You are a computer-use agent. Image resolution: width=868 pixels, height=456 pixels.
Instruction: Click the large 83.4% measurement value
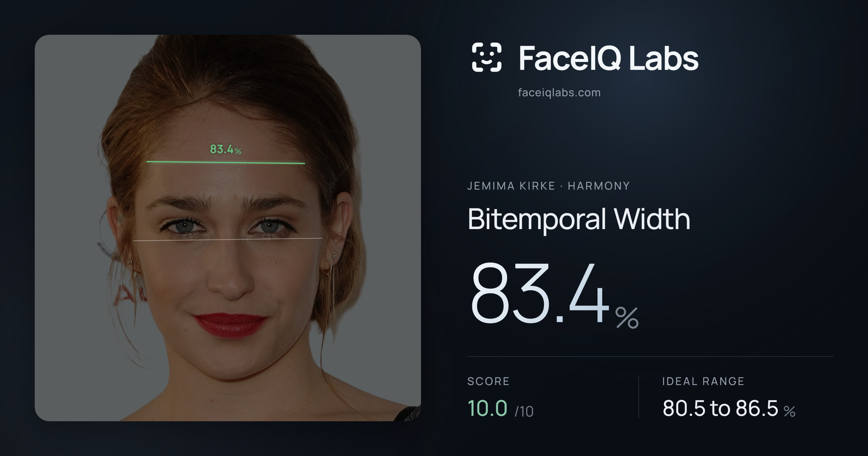pos(554,294)
